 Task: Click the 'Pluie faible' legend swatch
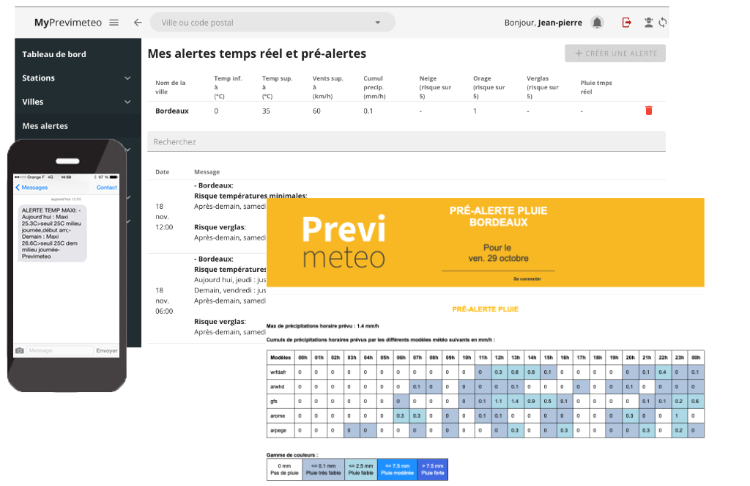pyautogui.click(x=361, y=469)
